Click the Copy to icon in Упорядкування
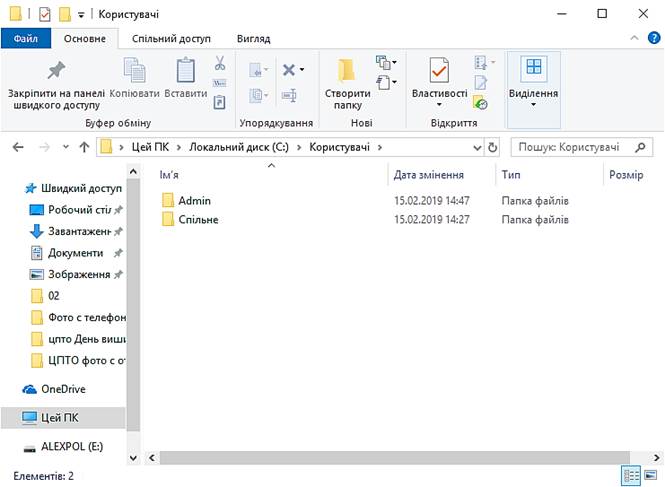 coord(256,95)
